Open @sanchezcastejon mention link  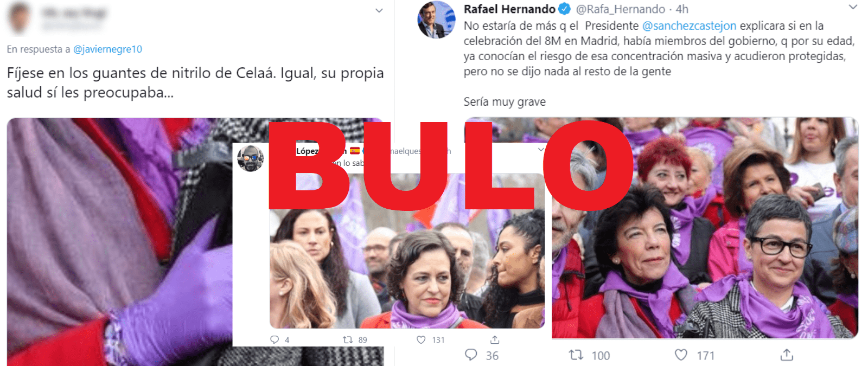pyautogui.click(x=689, y=25)
